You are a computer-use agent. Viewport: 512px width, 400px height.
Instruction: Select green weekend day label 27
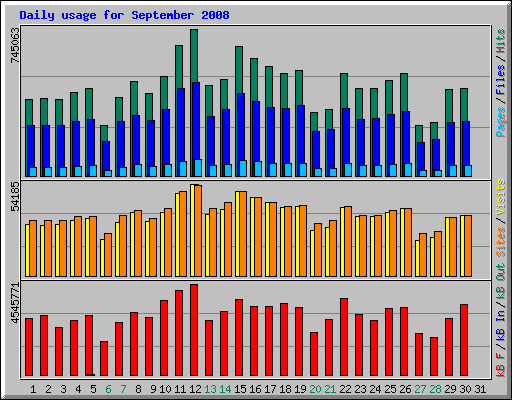tap(420, 389)
